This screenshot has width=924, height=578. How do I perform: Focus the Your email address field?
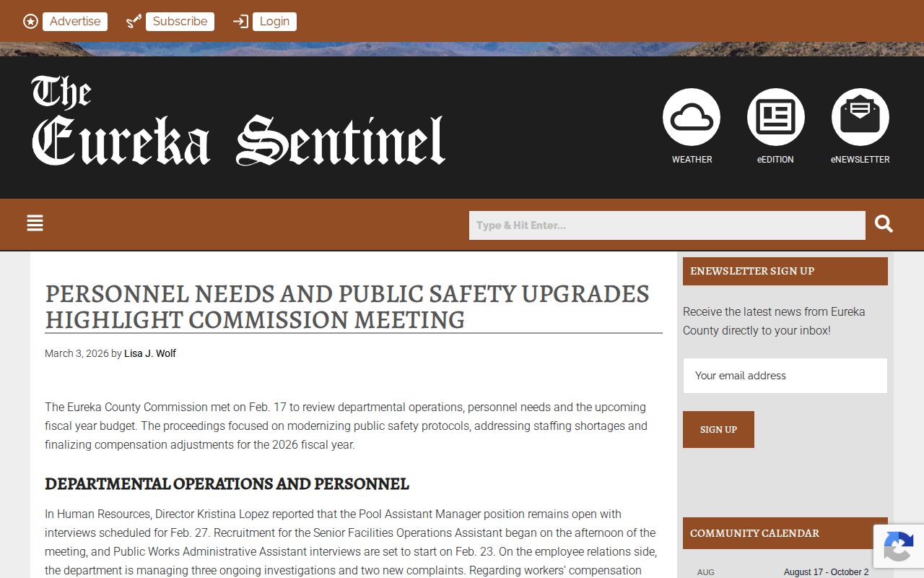click(x=785, y=376)
